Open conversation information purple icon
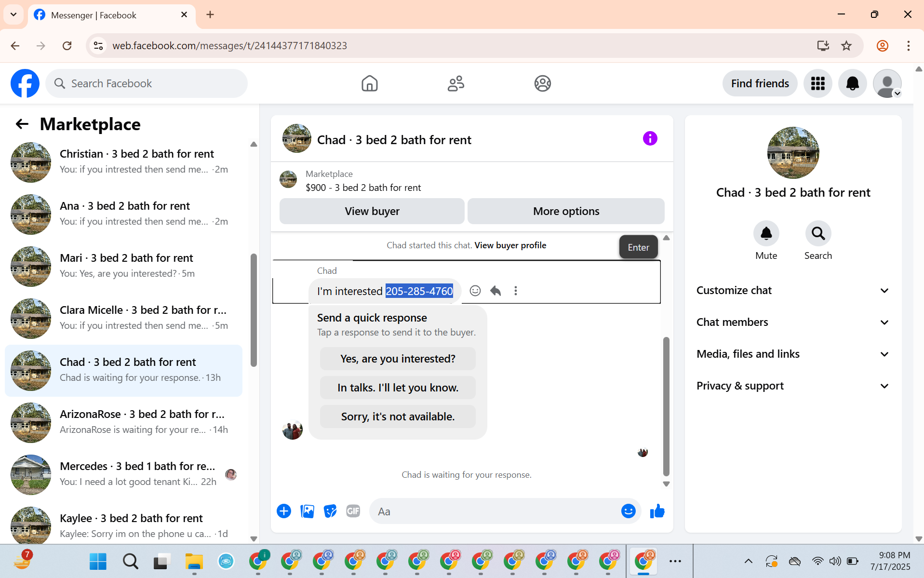Viewport: 924px width, 578px height. 650,139
